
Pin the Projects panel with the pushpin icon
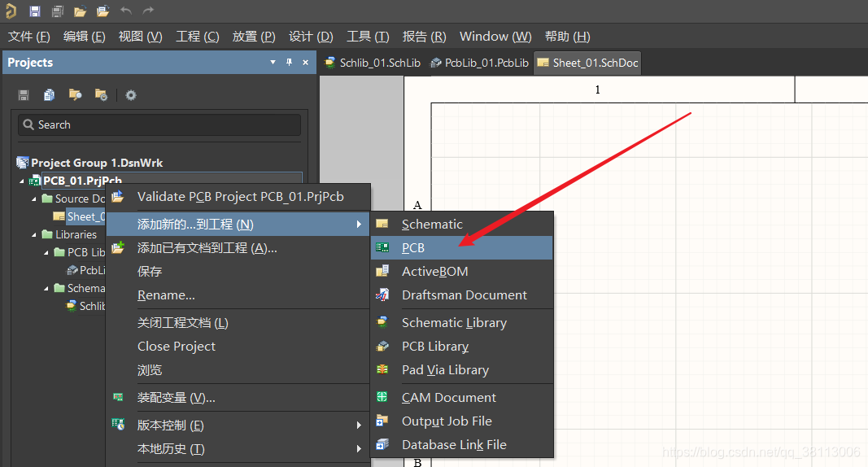coord(289,63)
